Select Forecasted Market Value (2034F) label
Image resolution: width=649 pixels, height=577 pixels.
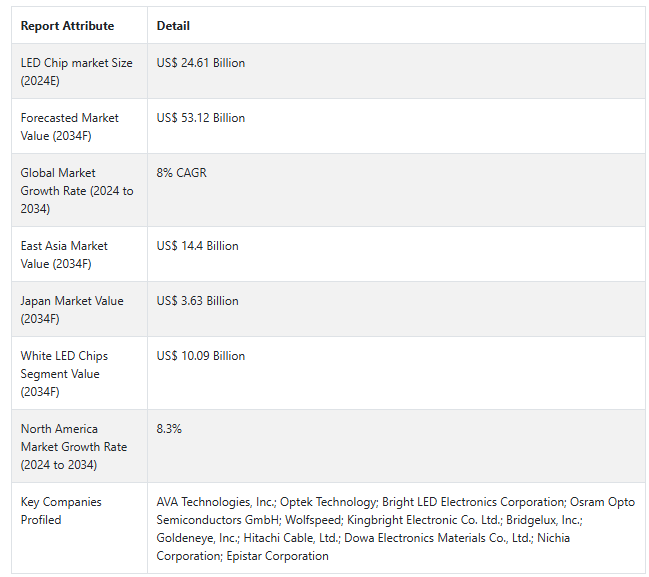(x=70, y=127)
